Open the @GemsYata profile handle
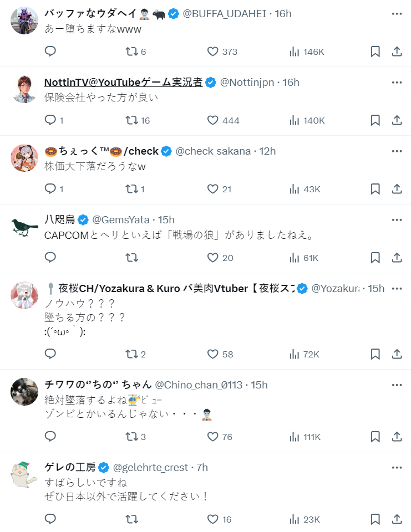 pos(121,219)
